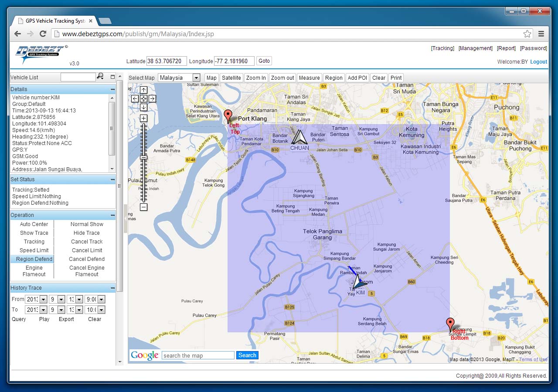Click Play in History Trace
Image resolution: width=558 pixels, height=392 pixels.
coord(44,319)
